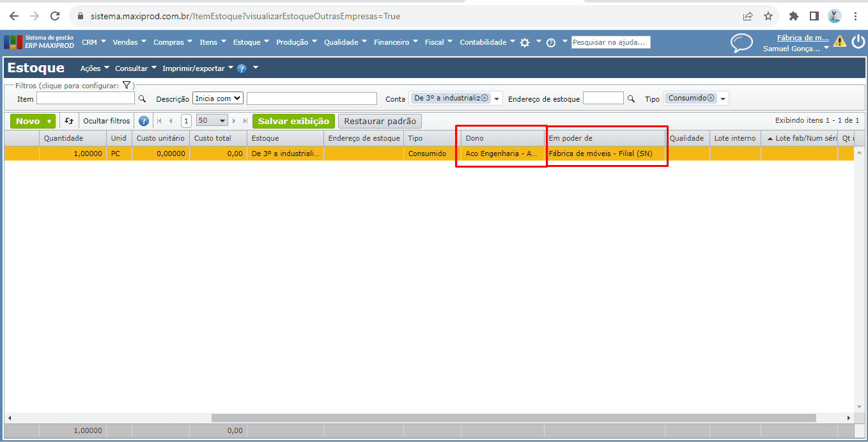
Task: Open the Tipo filter dropdown arrow
Action: (723, 99)
